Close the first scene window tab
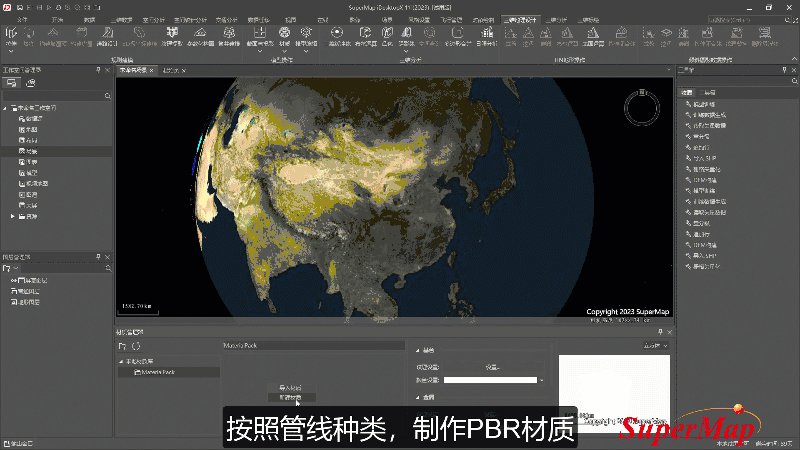 point(152,70)
